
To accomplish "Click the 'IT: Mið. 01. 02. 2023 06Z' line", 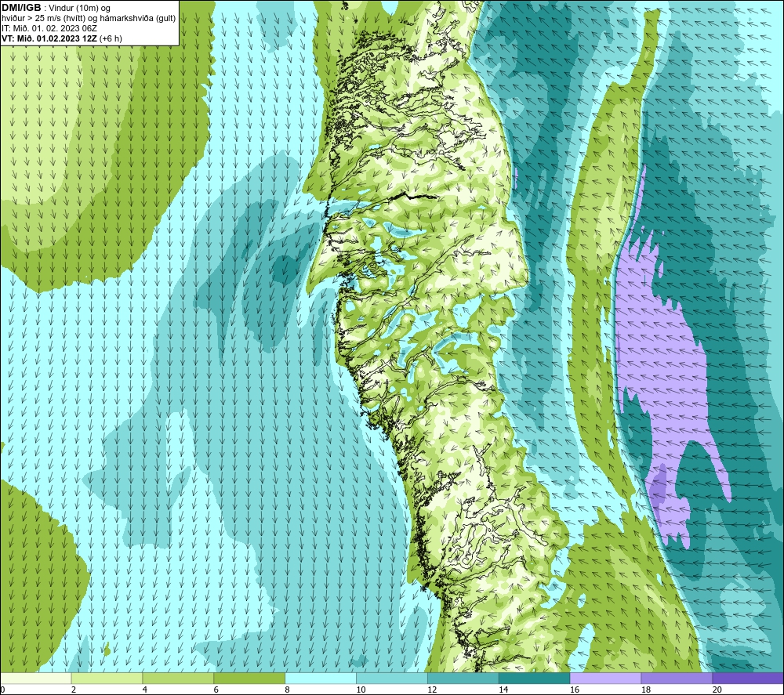I will [49, 28].
